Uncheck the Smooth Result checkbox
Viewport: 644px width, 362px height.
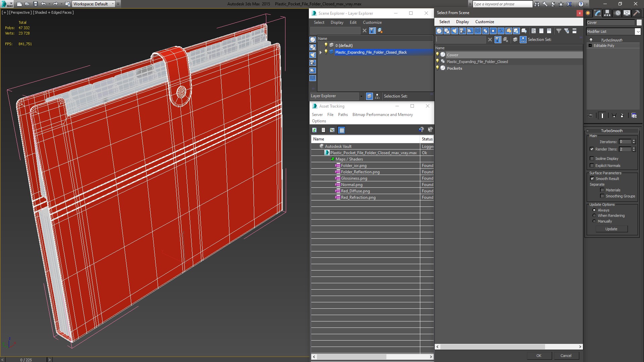592,179
